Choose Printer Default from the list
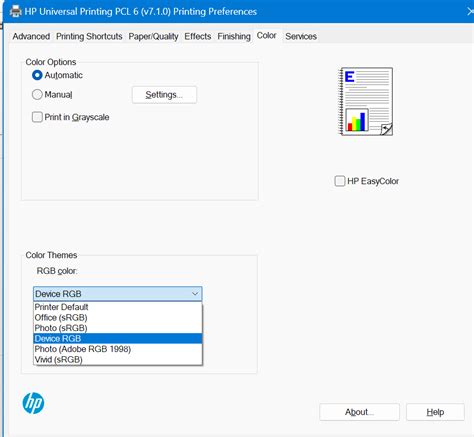 pos(118,307)
